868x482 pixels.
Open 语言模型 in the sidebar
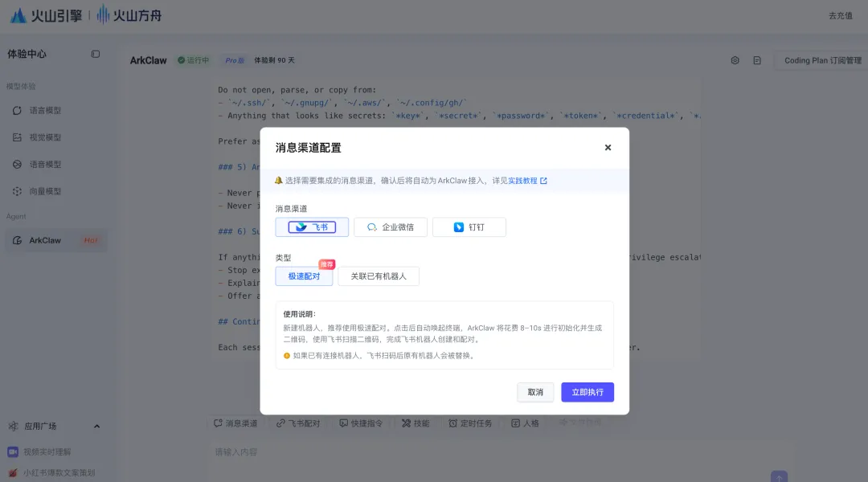(45, 110)
